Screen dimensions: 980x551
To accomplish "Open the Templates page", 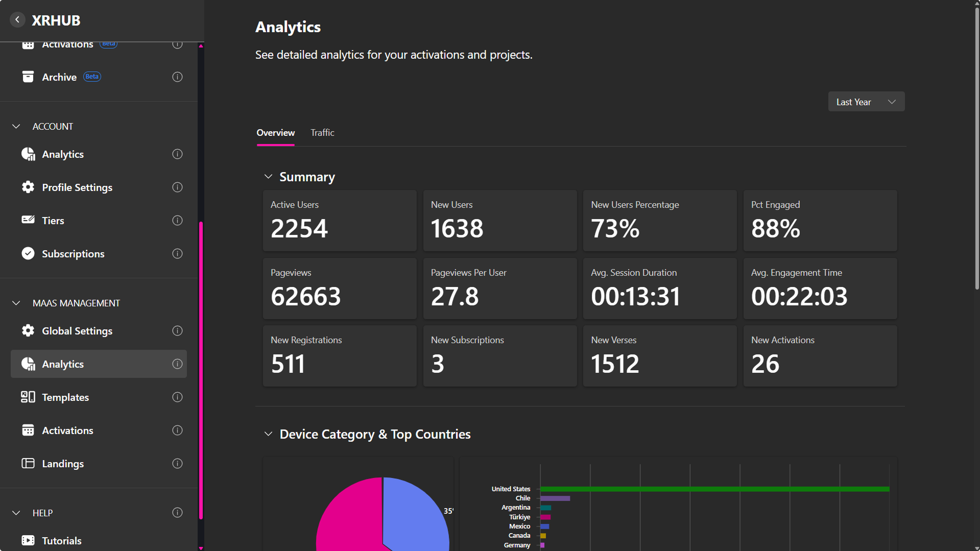I will coord(65,397).
